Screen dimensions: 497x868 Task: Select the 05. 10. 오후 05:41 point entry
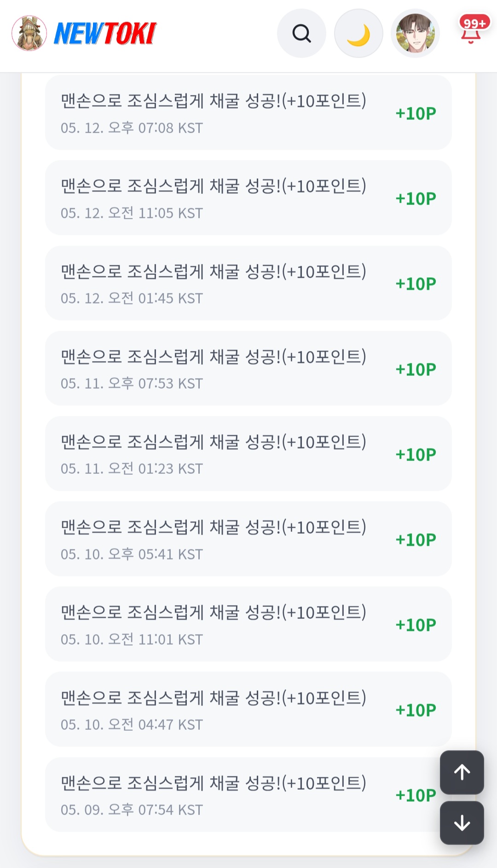(248, 538)
